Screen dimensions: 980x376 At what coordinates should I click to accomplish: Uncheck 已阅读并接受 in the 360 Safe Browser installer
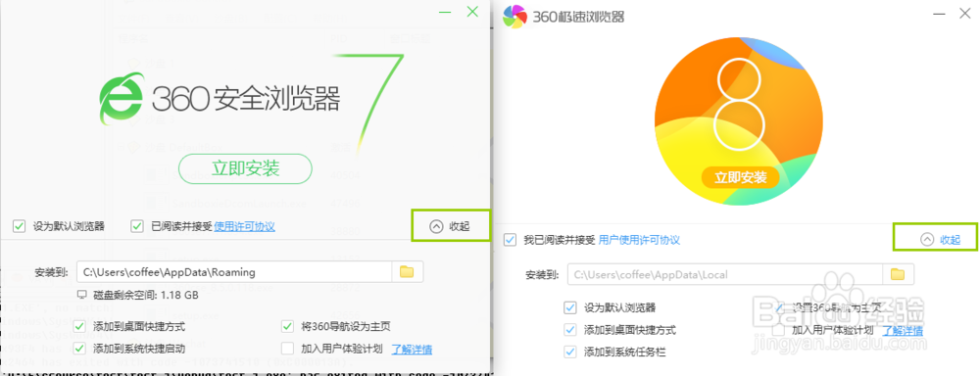click(137, 226)
